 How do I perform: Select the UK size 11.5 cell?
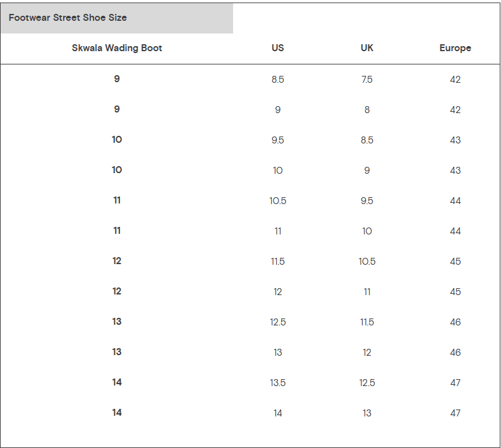click(367, 322)
